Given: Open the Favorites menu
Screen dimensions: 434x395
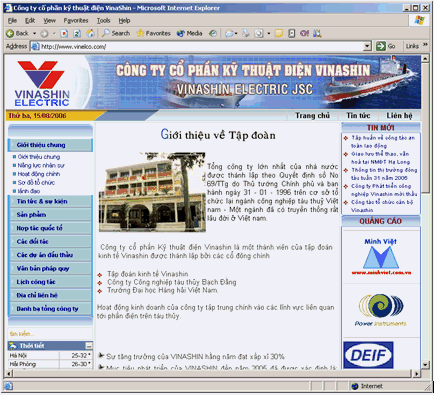Looking at the screenshot, I should [x=76, y=20].
